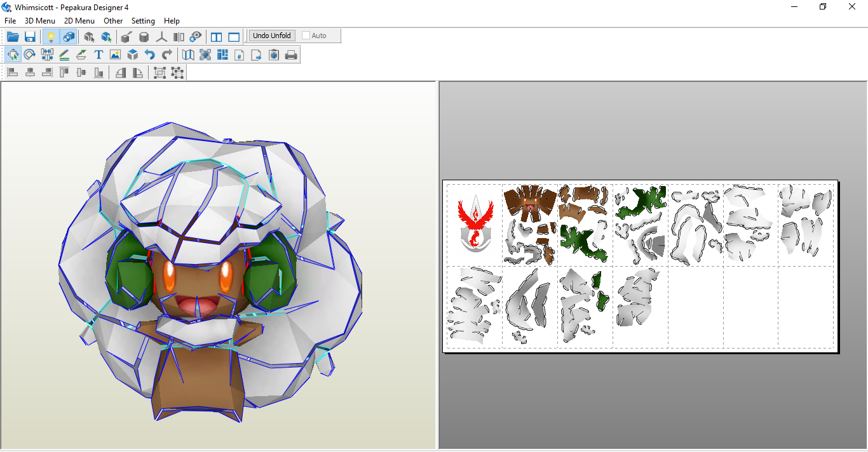Image resolution: width=868 pixels, height=452 pixels.
Task: Click the blue 3D cube icon
Action: (133, 55)
